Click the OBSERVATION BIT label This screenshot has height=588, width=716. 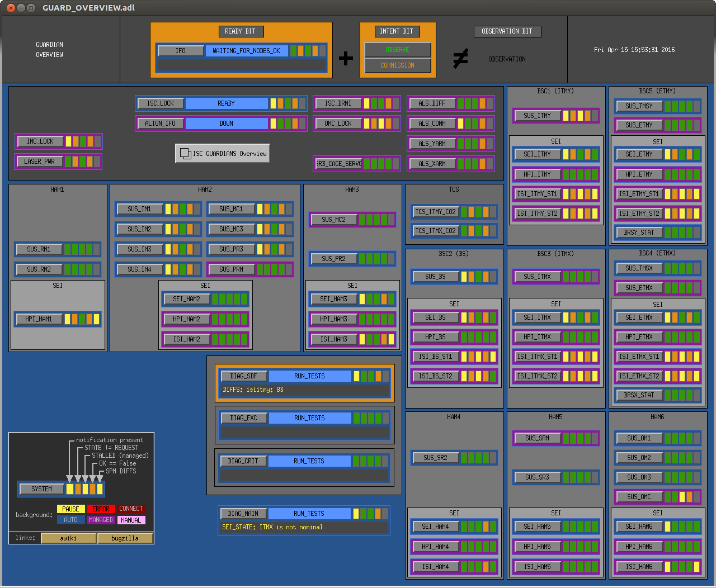tap(507, 31)
